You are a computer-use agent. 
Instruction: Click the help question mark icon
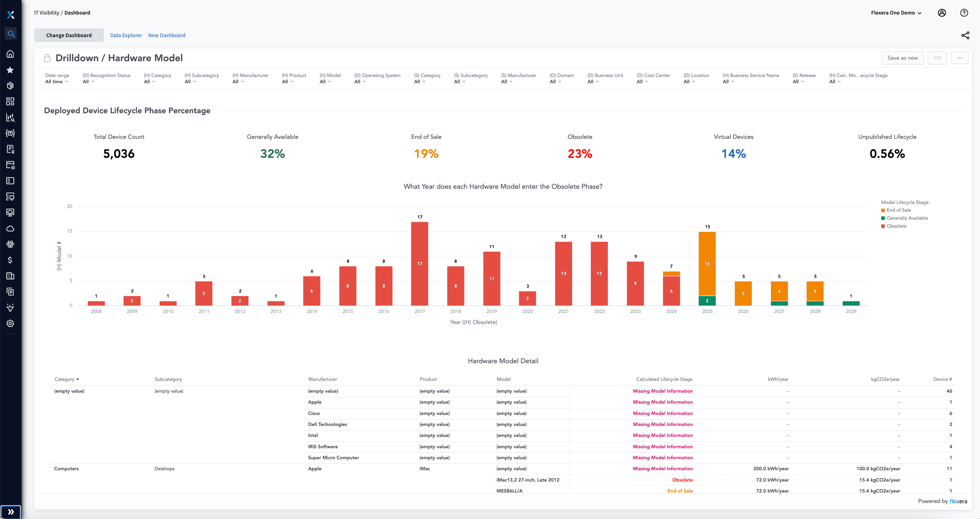[964, 13]
